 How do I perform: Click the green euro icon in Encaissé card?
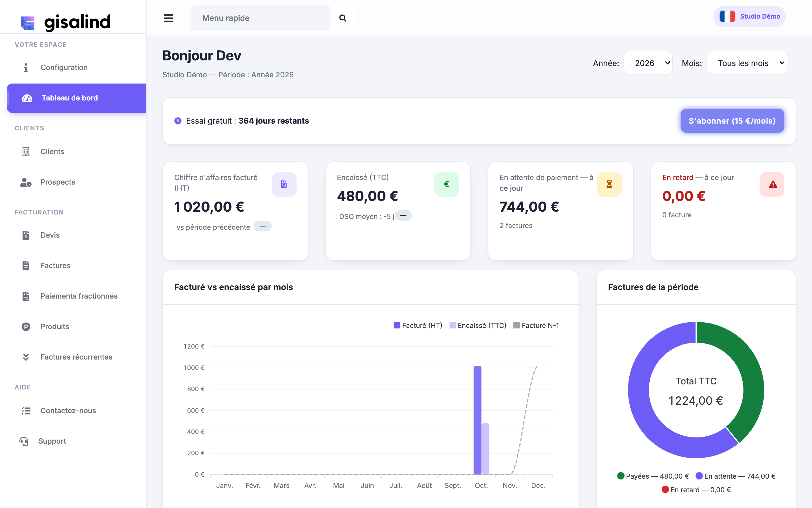(446, 184)
